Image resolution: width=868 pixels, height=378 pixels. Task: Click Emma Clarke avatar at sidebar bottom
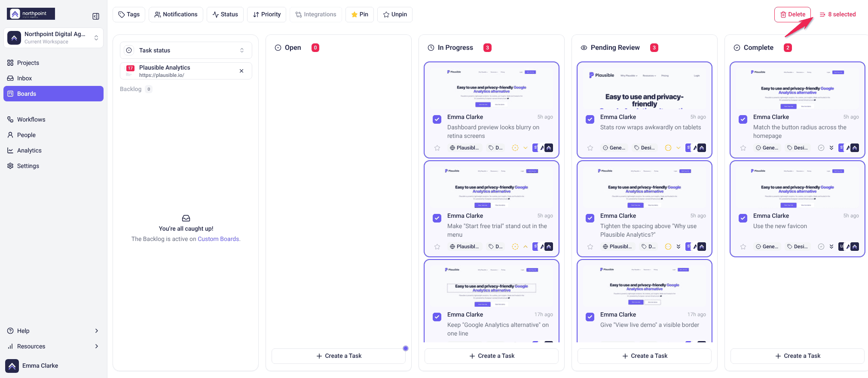click(x=12, y=366)
